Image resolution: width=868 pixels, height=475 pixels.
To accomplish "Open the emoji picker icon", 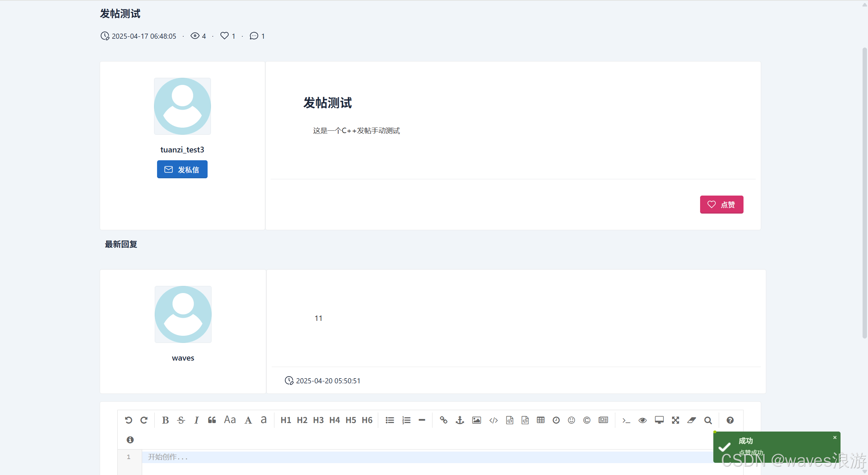I will point(571,420).
